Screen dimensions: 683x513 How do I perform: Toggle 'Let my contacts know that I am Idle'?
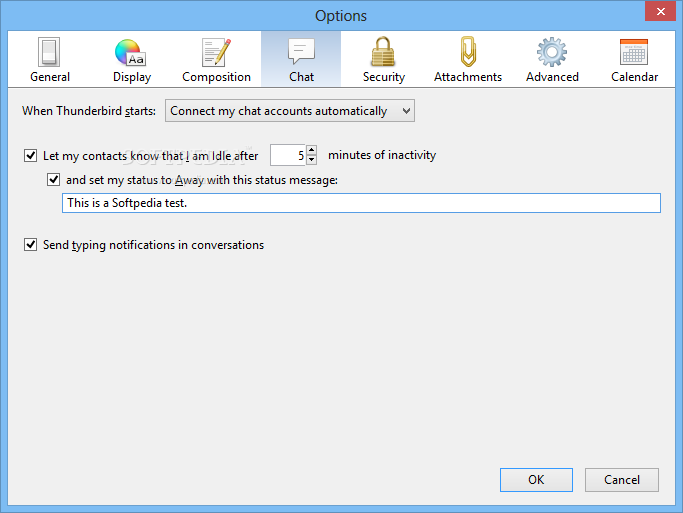pos(30,155)
